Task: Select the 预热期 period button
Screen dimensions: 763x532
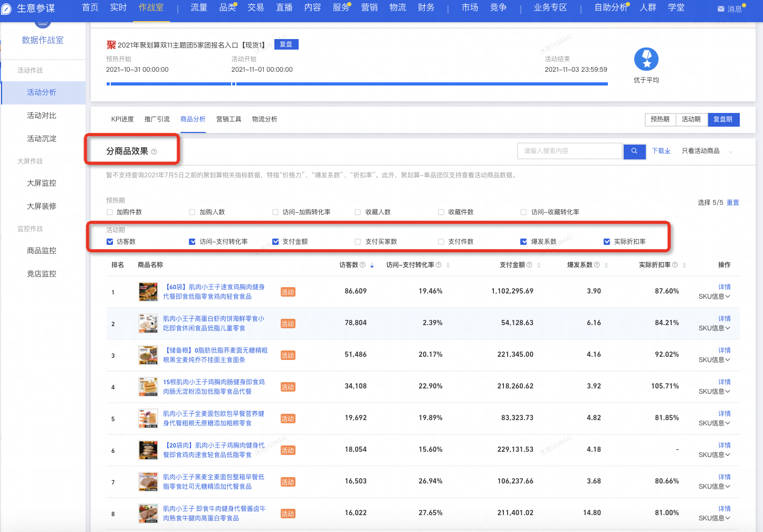Action: point(660,120)
